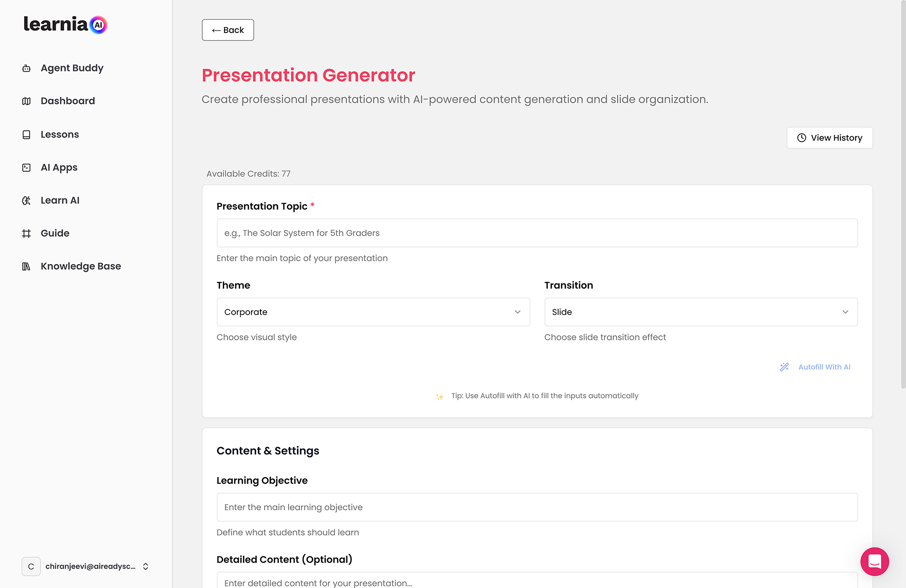Click the Agent Buddy robot icon

26,68
